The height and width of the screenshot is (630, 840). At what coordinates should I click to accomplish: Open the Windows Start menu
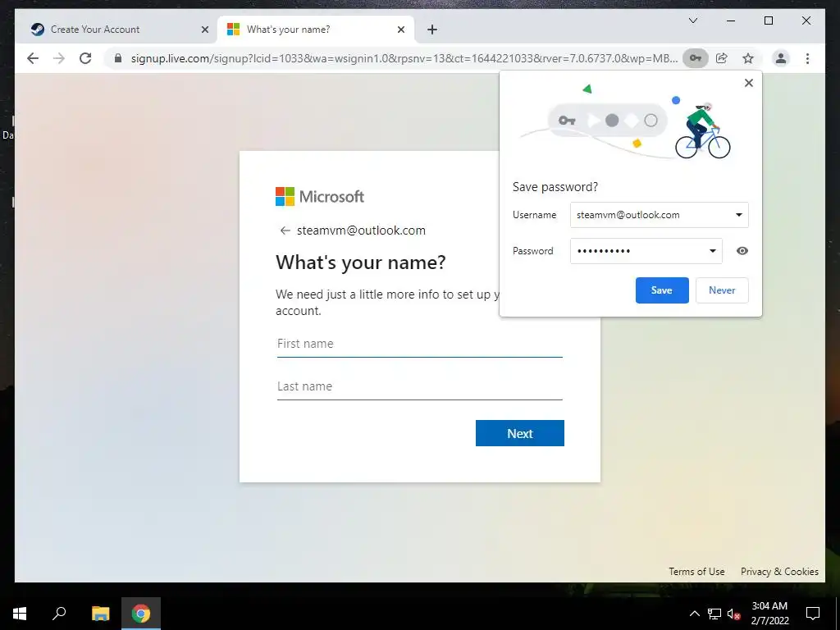pyautogui.click(x=20, y=614)
